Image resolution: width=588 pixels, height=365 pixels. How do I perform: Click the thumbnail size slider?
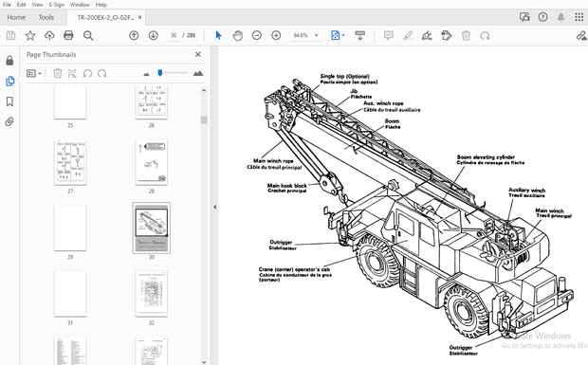(160, 73)
